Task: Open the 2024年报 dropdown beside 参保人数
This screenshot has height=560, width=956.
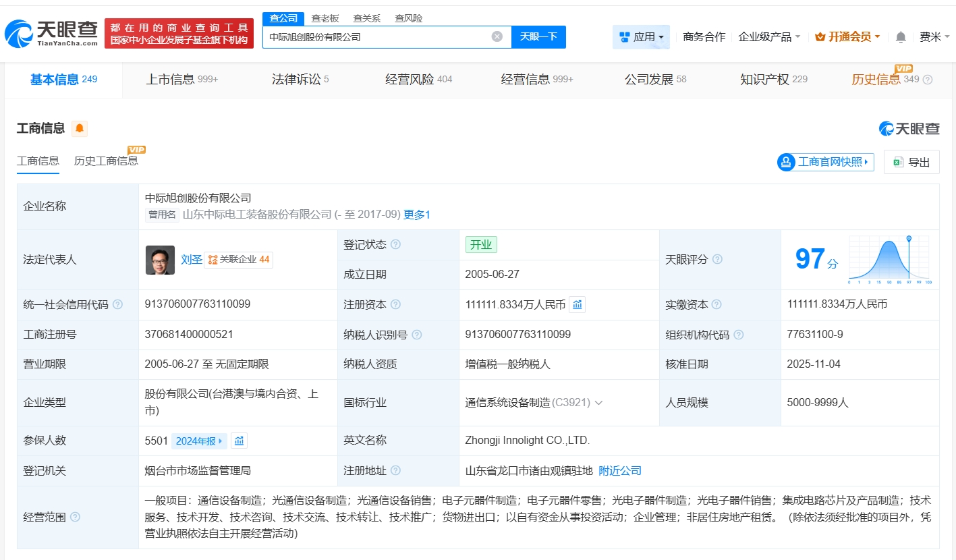Action: click(x=198, y=441)
